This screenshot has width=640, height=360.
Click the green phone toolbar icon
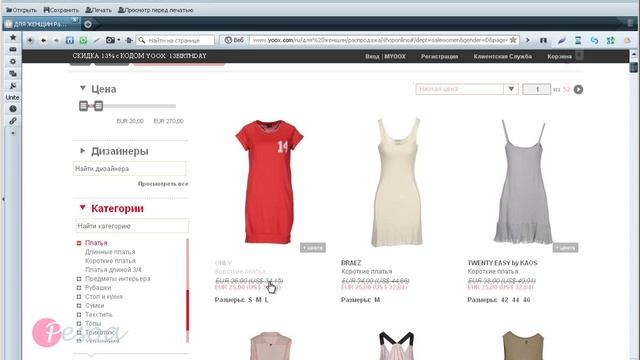coord(83,40)
